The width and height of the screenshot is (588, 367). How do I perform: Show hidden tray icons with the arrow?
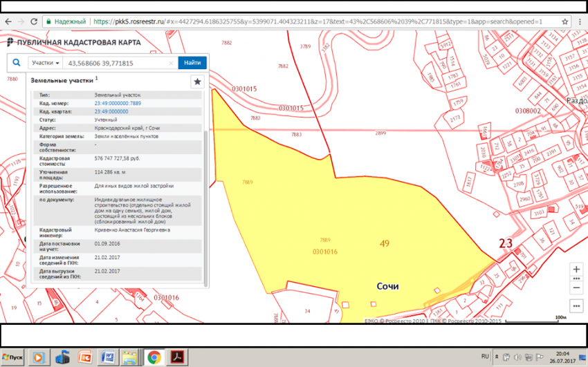point(497,357)
